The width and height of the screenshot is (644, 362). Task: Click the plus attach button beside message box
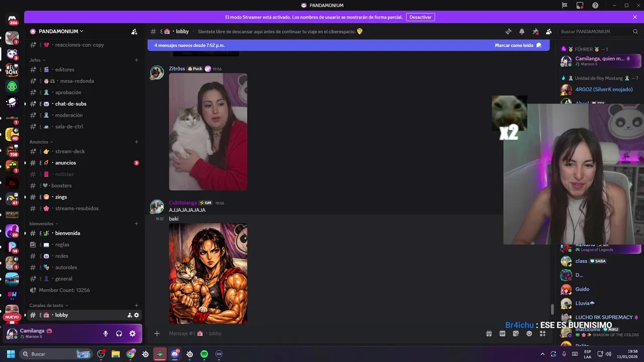pyautogui.click(x=157, y=333)
